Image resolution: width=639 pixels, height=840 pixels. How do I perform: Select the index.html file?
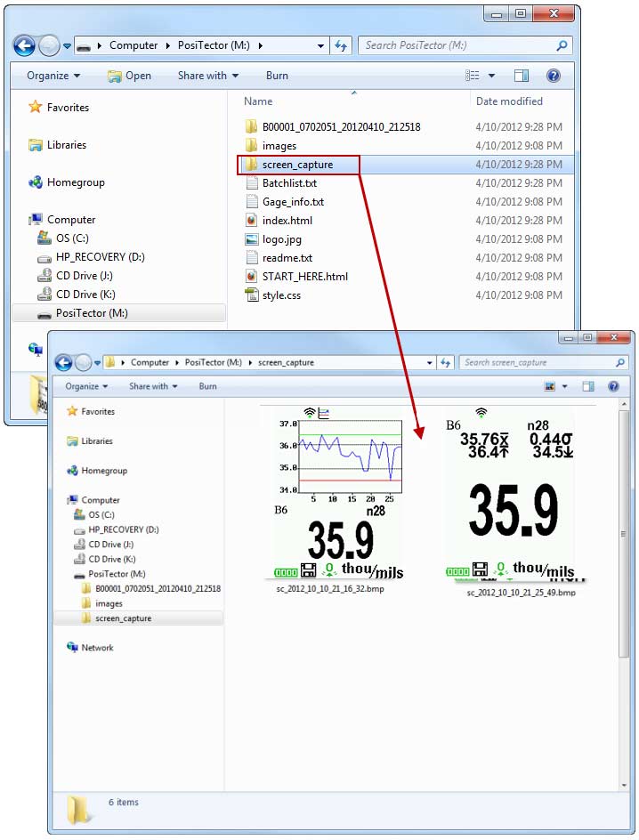tap(287, 220)
